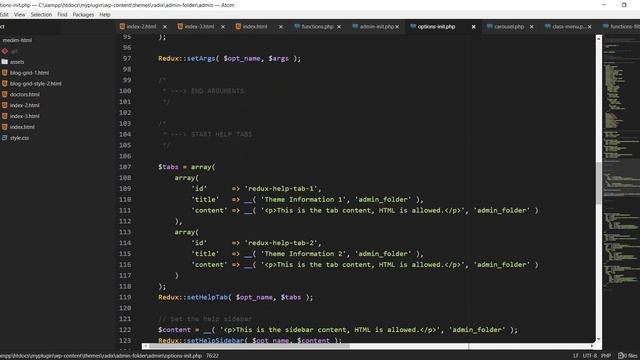Viewport: 640px width, 360px height.
Task: Click 'redux-help-tab-1' string on line 109
Action: 281,189
